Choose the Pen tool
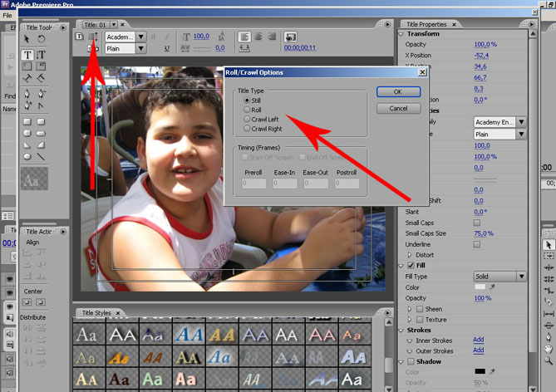The height and width of the screenshot is (392, 556). tap(27, 92)
